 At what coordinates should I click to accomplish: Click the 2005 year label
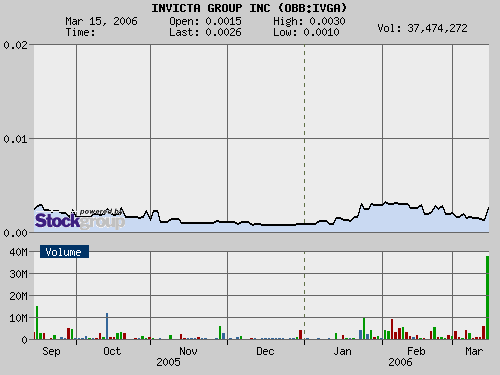[x=168, y=362]
